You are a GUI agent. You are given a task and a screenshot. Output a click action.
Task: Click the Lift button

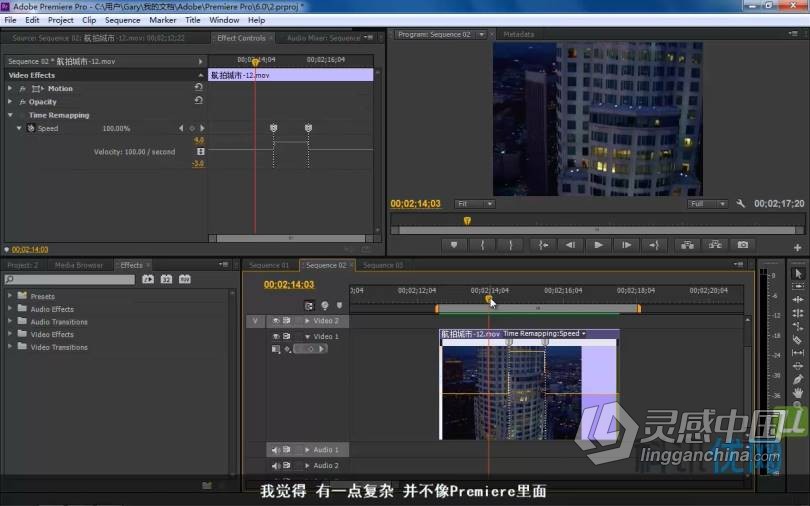[687, 245]
